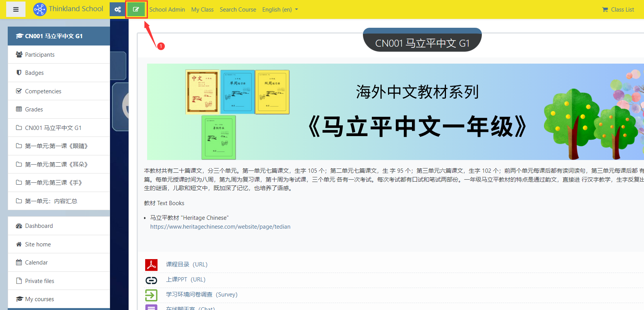The width and height of the screenshot is (644, 310).
Task: Click the hamburger menu toggle button
Action: pyautogui.click(x=16, y=9)
